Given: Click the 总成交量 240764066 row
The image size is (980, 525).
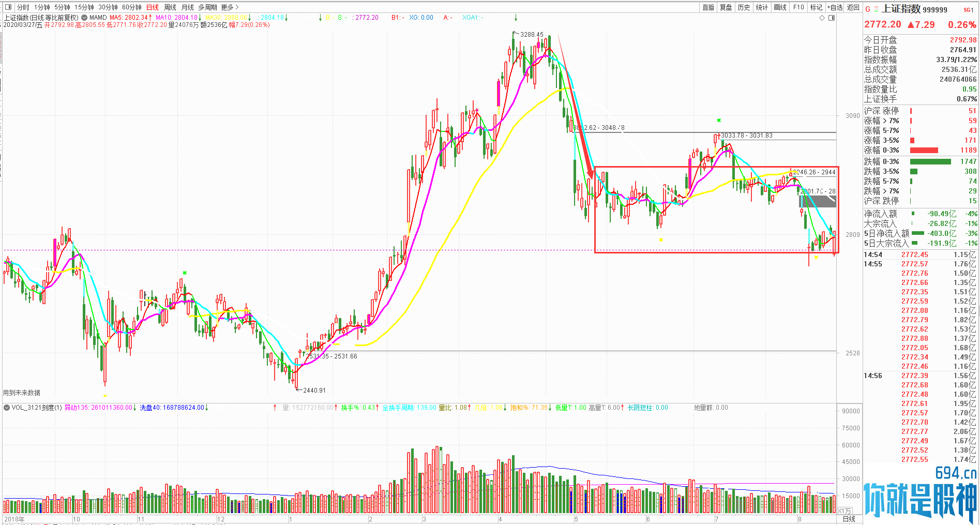Looking at the screenshot, I should tap(921, 79).
